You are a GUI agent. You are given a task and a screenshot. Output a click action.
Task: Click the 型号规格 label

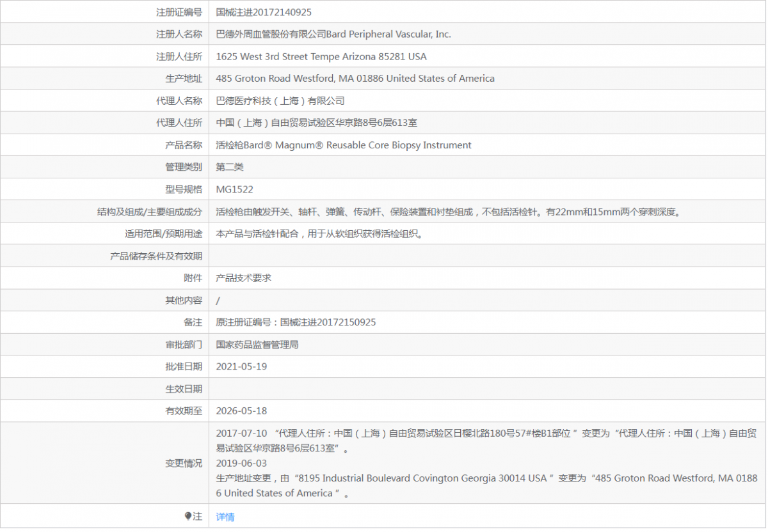[184, 189]
